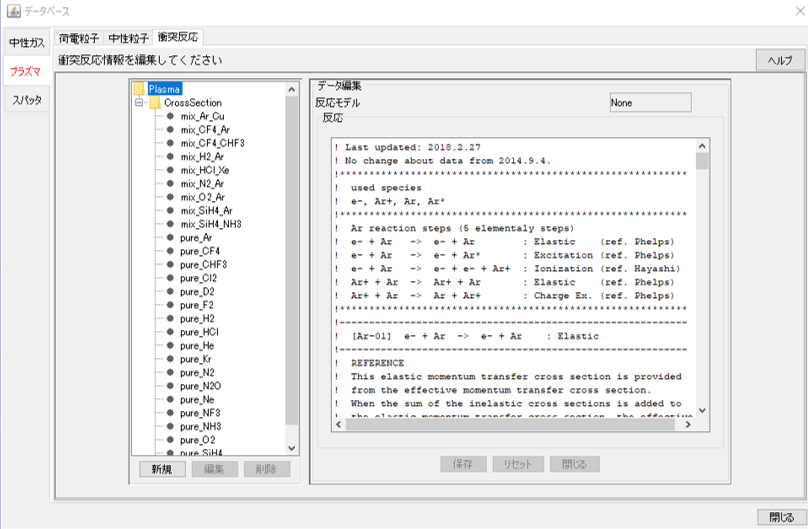Click the tree list scroll-up arrow
This screenshot has width=808, height=529.
292,89
